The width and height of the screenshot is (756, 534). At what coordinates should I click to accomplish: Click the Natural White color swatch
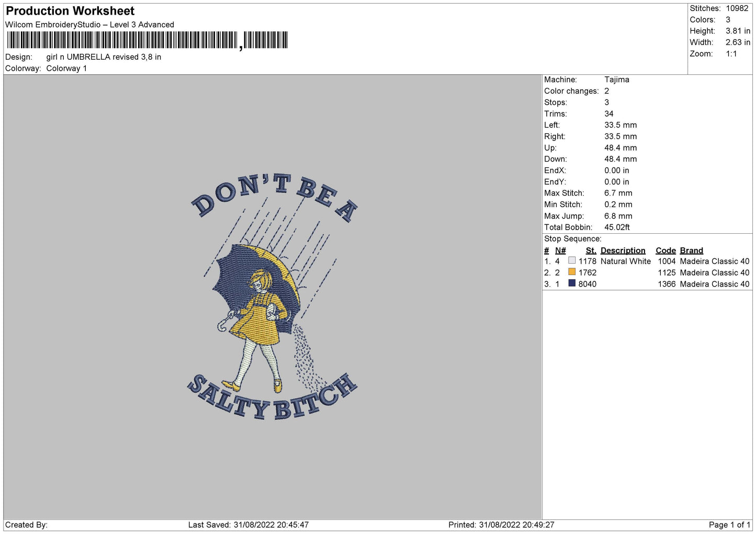572,260
